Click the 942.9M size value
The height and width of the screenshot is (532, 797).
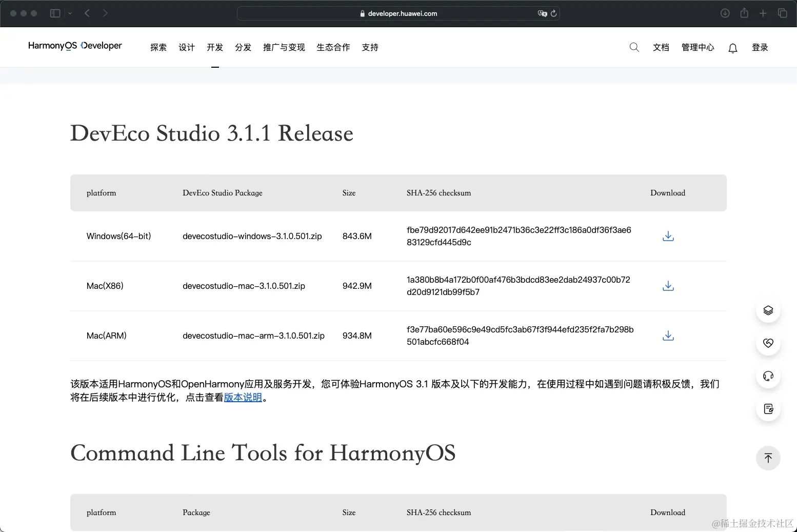[357, 286]
